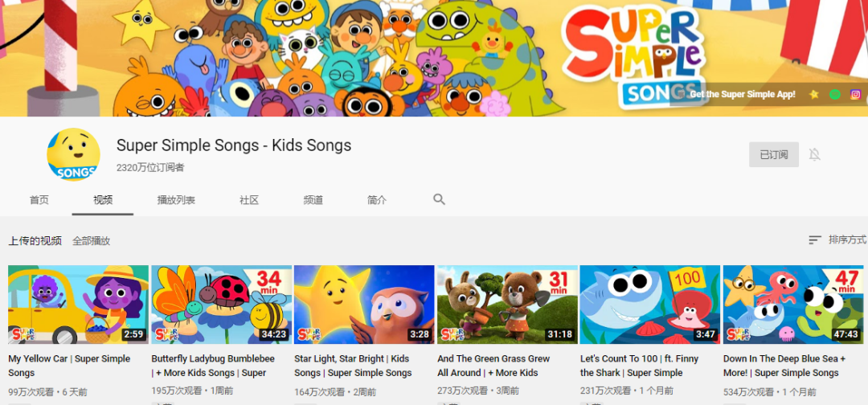Open My Yellow Car video title
Viewport: 868px width, 405px height.
point(69,366)
